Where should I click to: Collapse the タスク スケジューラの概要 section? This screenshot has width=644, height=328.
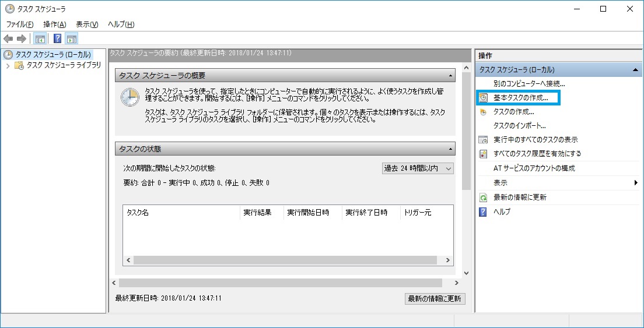click(x=450, y=76)
